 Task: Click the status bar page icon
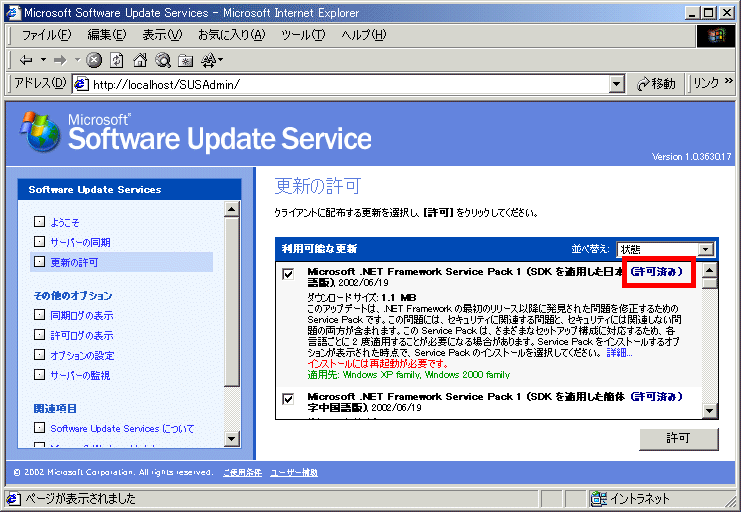[13, 499]
